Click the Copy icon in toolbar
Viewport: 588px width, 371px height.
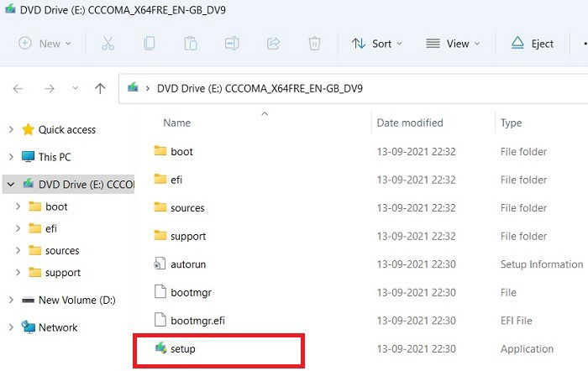(150, 44)
